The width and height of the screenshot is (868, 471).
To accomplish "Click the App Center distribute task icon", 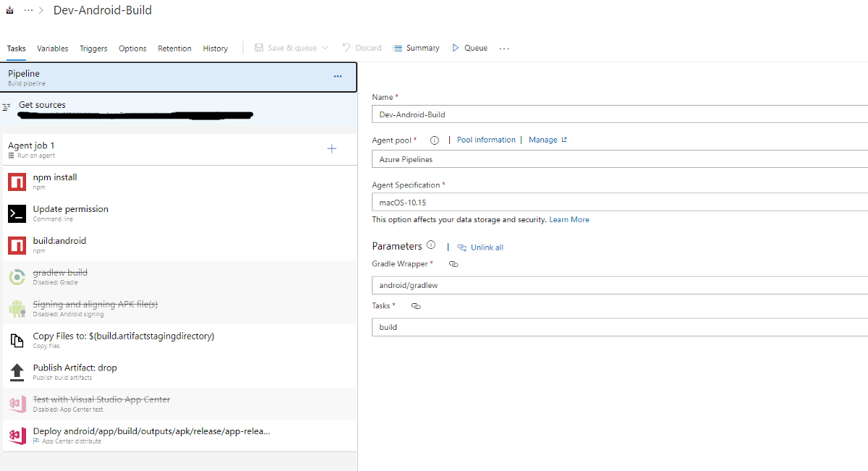I will point(17,436).
